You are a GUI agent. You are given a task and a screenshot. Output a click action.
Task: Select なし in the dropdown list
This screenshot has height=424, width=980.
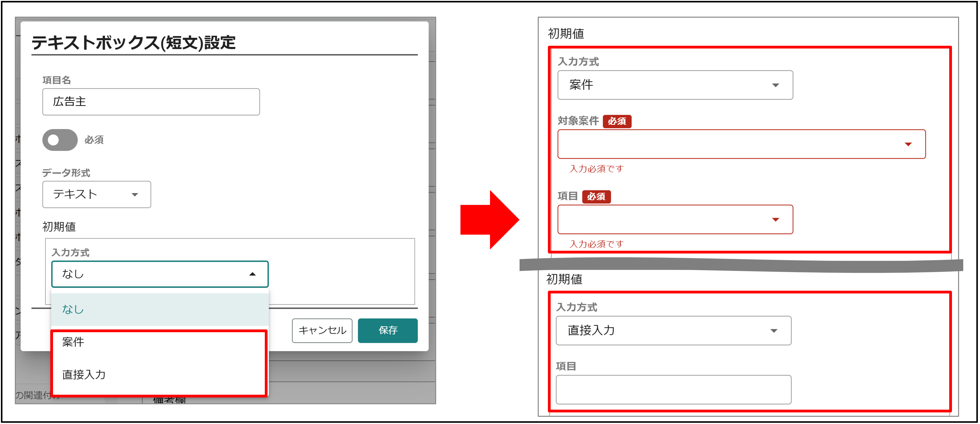tap(160, 309)
